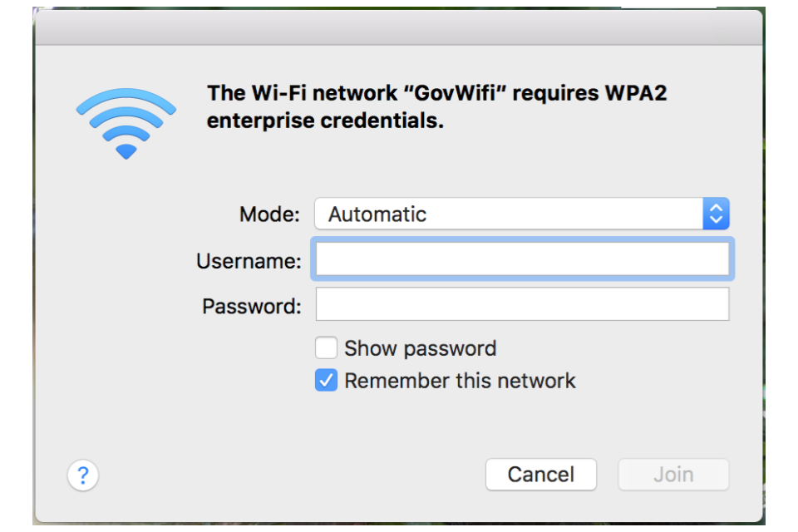This screenshot has height=532, width=798.
Task: Click the "Password:" field label
Action: [x=252, y=307]
